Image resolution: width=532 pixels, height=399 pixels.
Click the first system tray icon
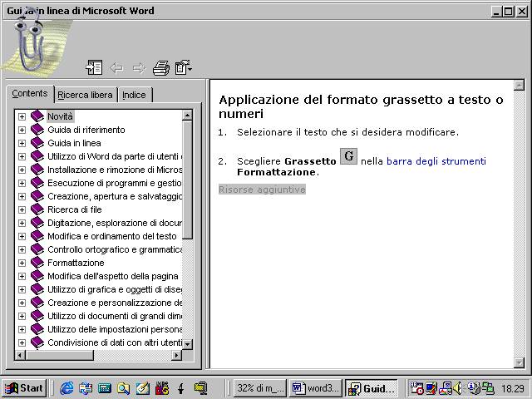[416, 388]
